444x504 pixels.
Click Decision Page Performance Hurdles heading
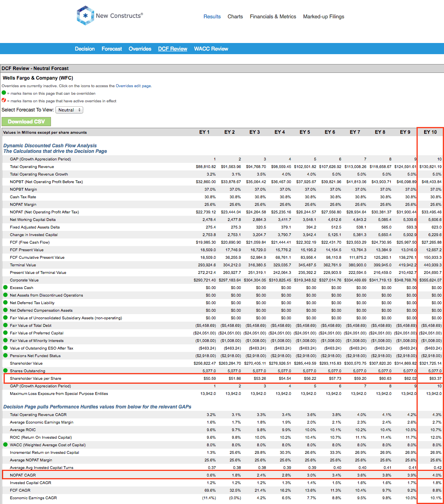point(97,407)
